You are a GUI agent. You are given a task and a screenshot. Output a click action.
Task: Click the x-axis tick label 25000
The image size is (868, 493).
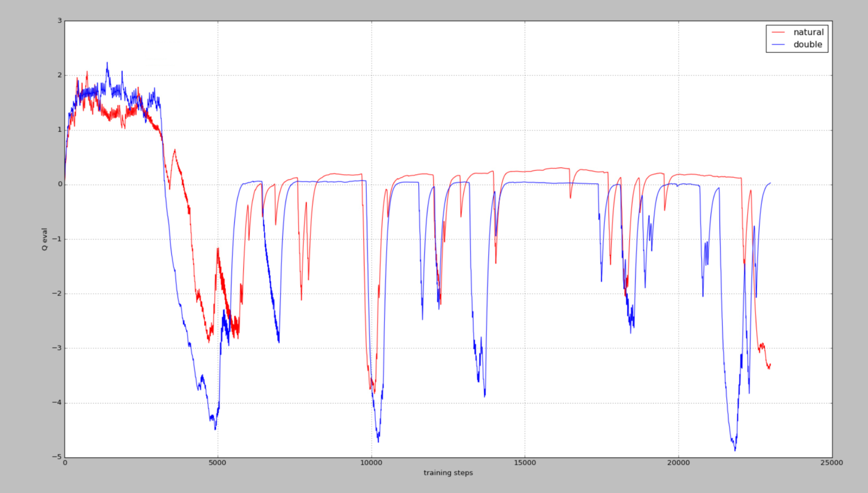[832, 462]
